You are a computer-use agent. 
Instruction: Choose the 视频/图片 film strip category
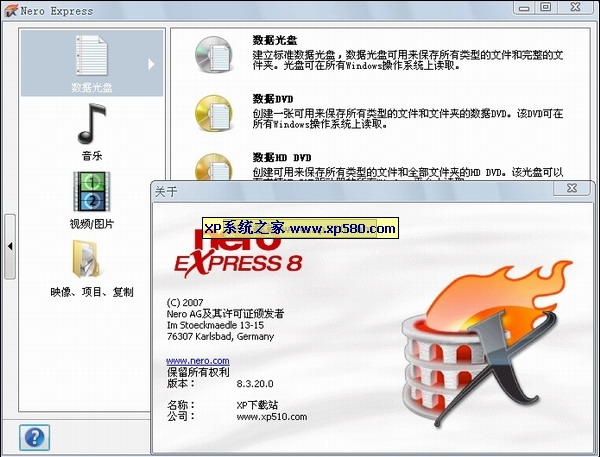(92, 191)
